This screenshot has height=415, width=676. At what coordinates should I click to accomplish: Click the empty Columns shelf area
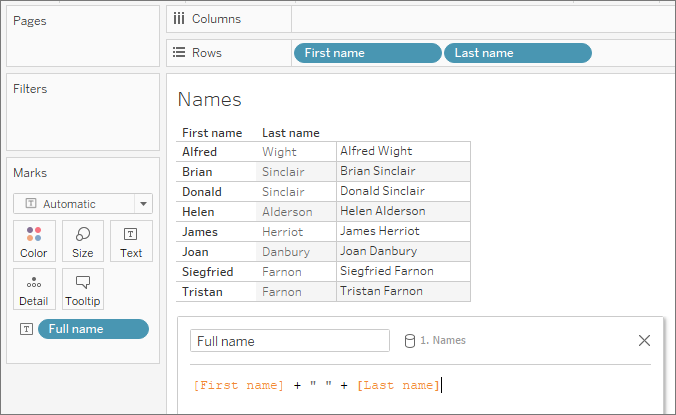click(483, 19)
